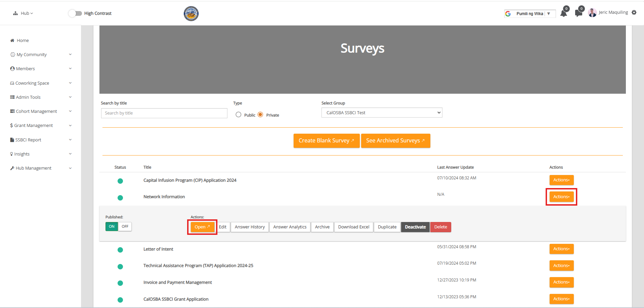Click the green status dot for Network Information

(120, 198)
